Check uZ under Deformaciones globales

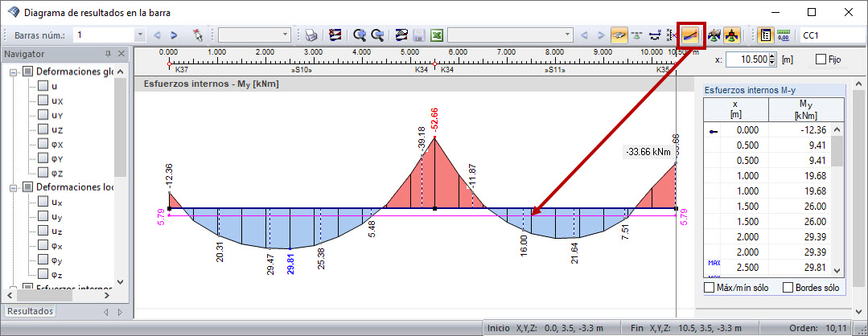coord(43,129)
